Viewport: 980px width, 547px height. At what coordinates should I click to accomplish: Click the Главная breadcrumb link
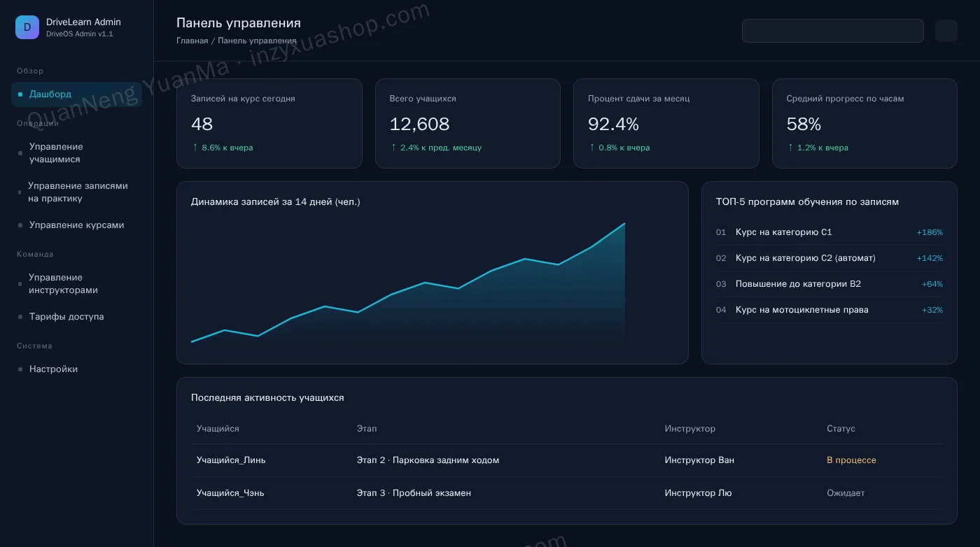(x=192, y=41)
